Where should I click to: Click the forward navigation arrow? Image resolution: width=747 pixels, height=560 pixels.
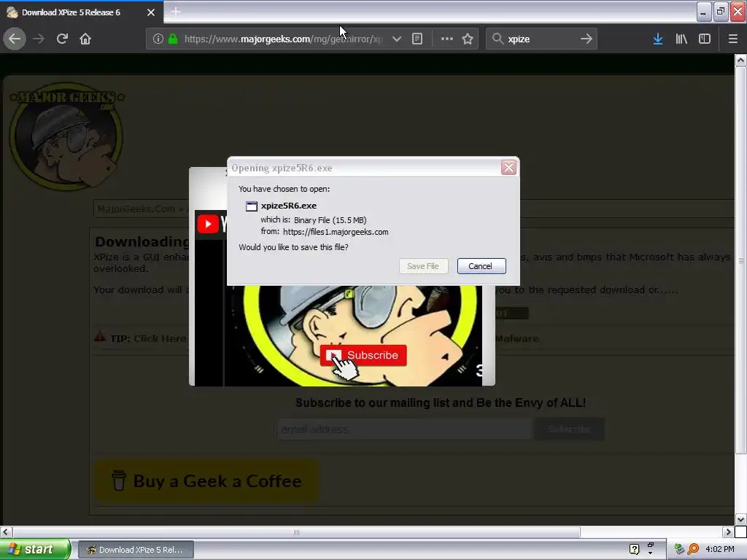click(39, 39)
